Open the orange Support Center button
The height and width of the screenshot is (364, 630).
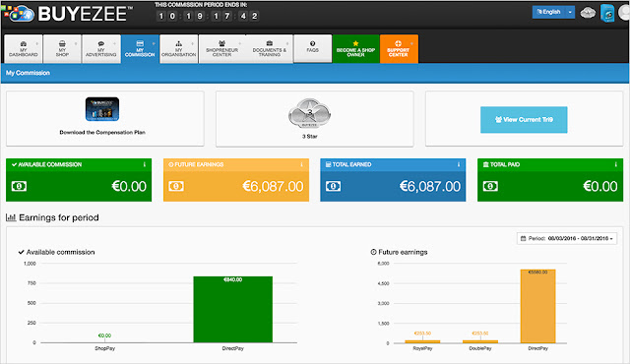[398, 48]
